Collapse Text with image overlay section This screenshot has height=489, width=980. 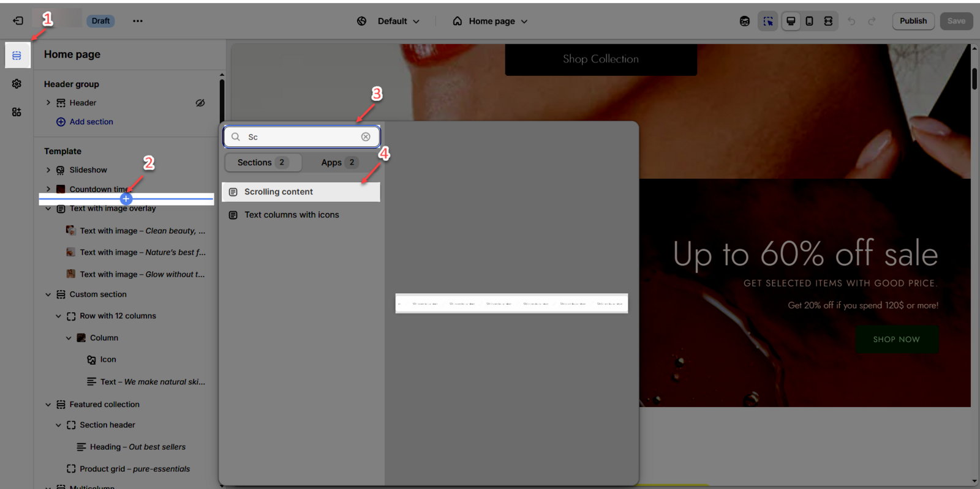[x=48, y=209]
